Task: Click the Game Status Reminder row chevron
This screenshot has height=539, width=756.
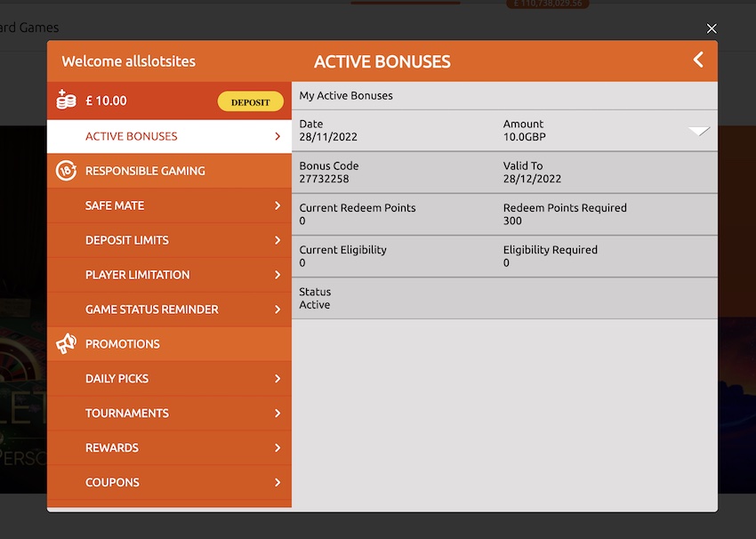Action: (x=277, y=310)
